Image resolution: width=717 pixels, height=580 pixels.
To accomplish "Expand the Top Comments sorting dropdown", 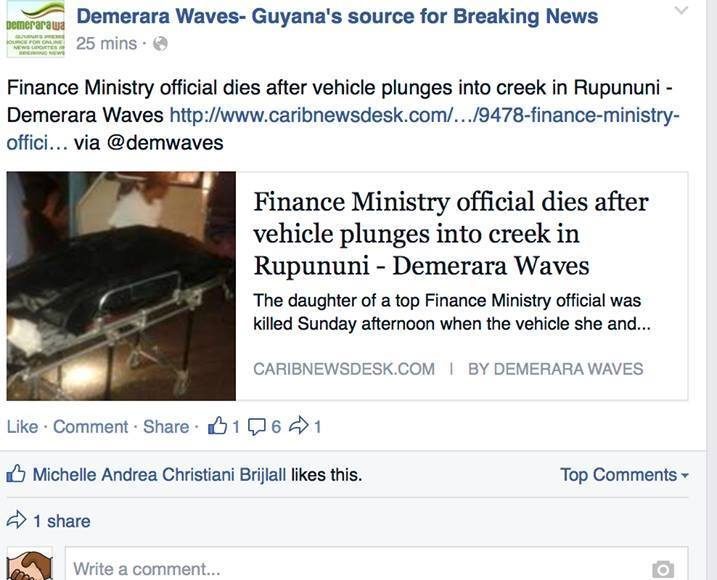I will click(x=624, y=475).
